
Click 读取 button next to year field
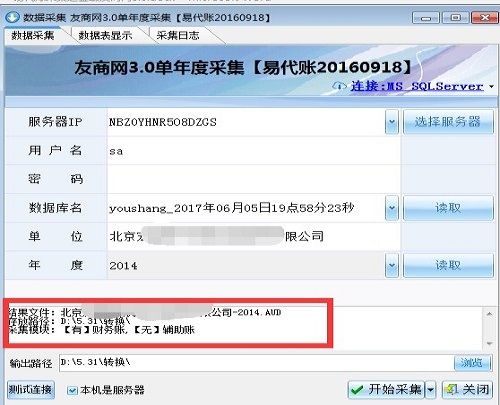(448, 266)
